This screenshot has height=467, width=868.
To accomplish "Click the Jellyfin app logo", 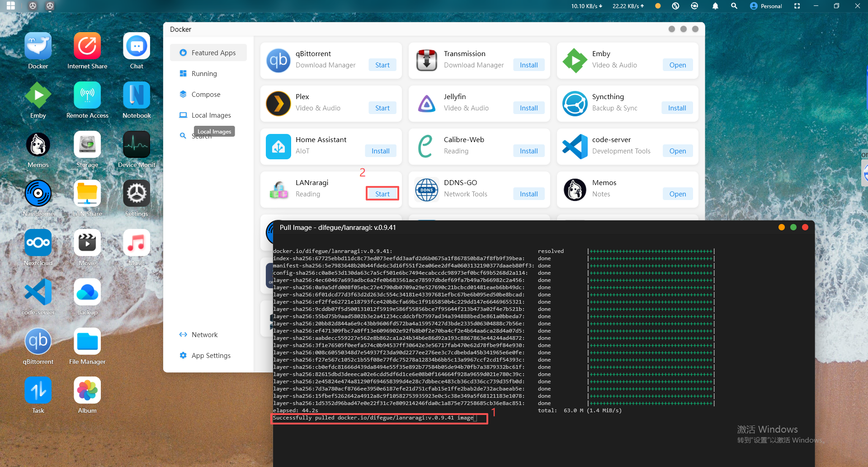I will (427, 104).
